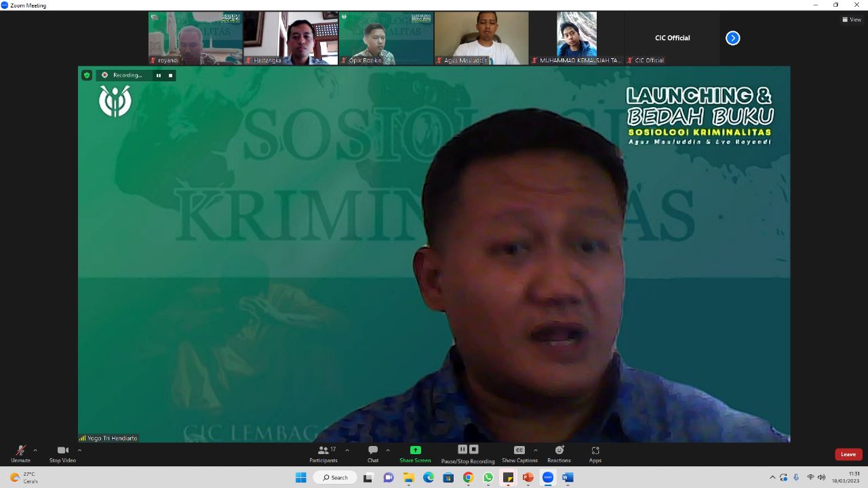Viewport: 868px width, 488px height.
Task: Open Wi-Fi network settings in tray
Action: point(810,477)
